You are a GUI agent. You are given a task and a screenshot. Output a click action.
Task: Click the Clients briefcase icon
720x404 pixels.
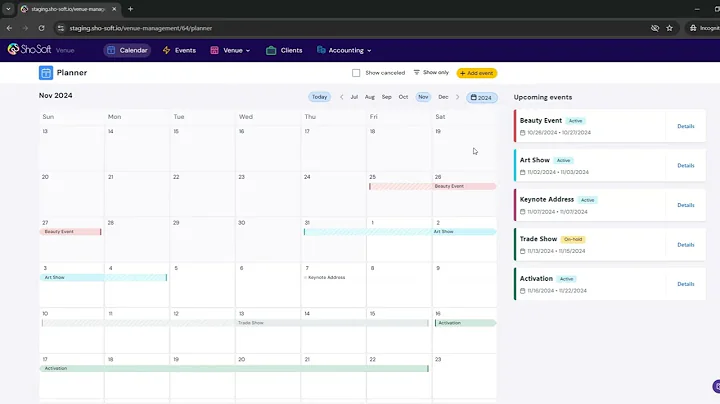(x=271, y=50)
